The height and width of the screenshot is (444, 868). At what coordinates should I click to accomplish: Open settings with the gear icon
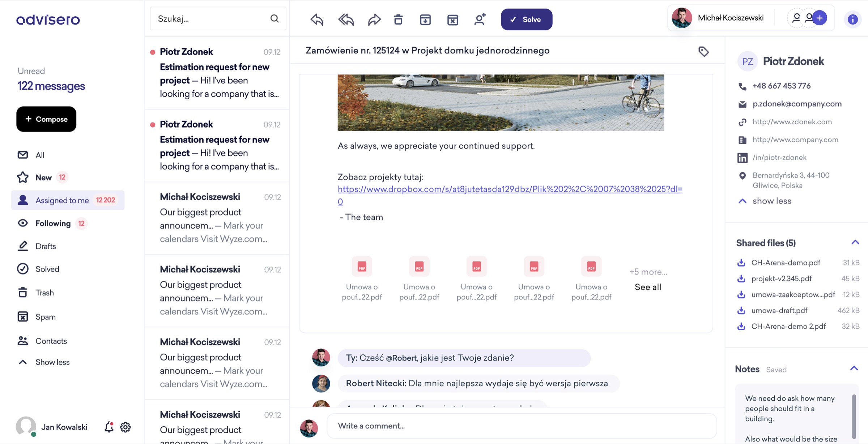125,427
